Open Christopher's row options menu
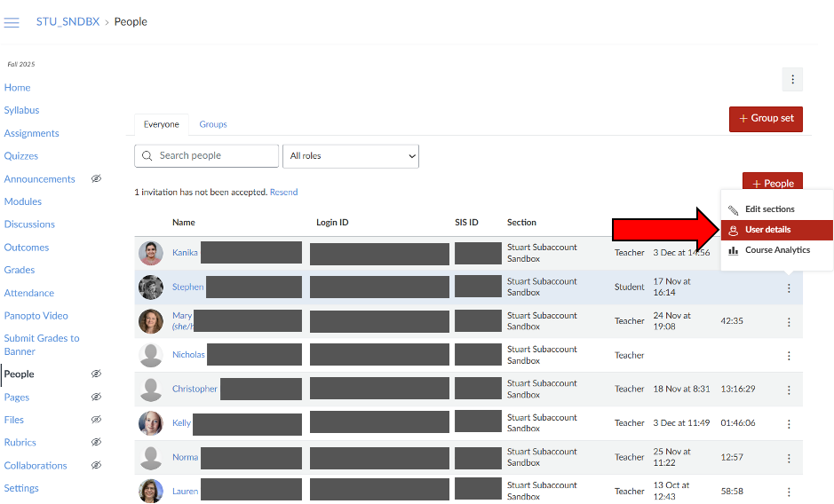The width and height of the screenshot is (834, 504). pos(789,390)
